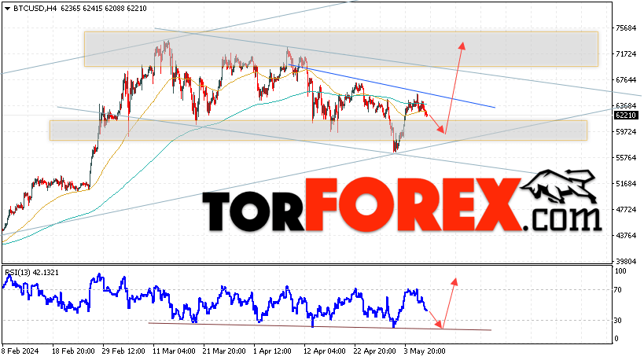The image size is (644, 360).
Task: Click the RSI 30 level label
Action: click(x=618, y=321)
